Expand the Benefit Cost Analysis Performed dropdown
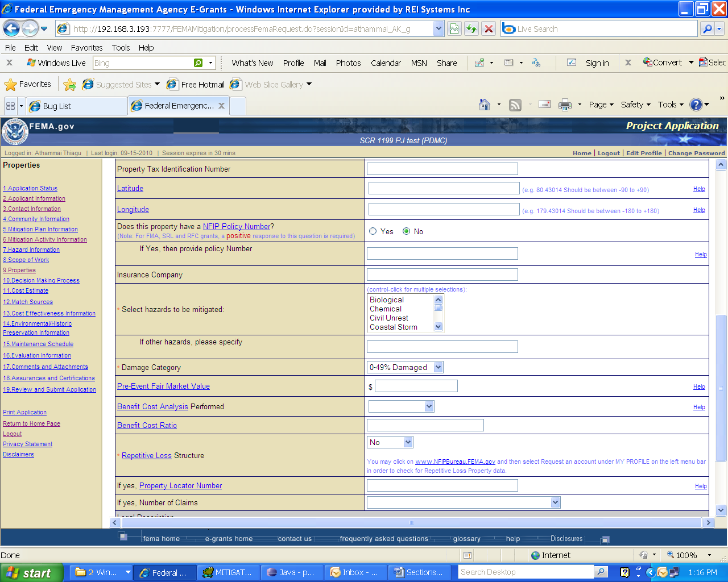Screen dimensions: 728x582 tap(401, 406)
